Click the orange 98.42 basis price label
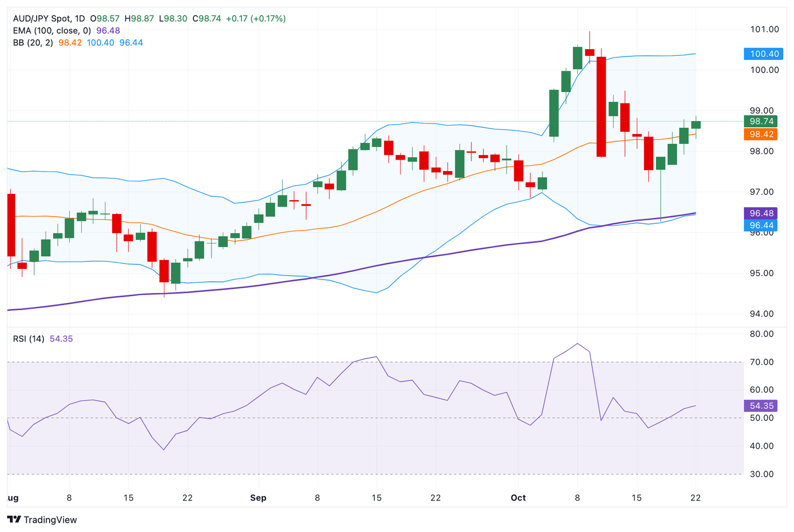This screenshot has width=794, height=532. click(761, 134)
